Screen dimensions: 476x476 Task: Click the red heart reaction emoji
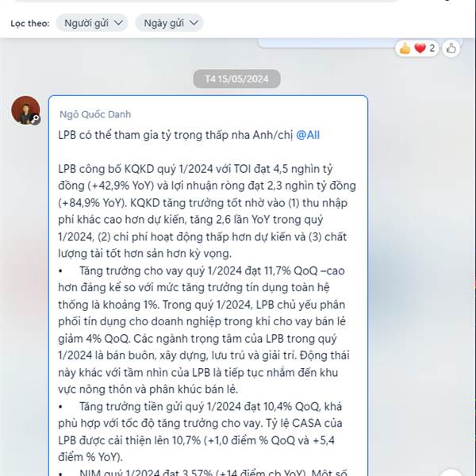[x=420, y=48]
